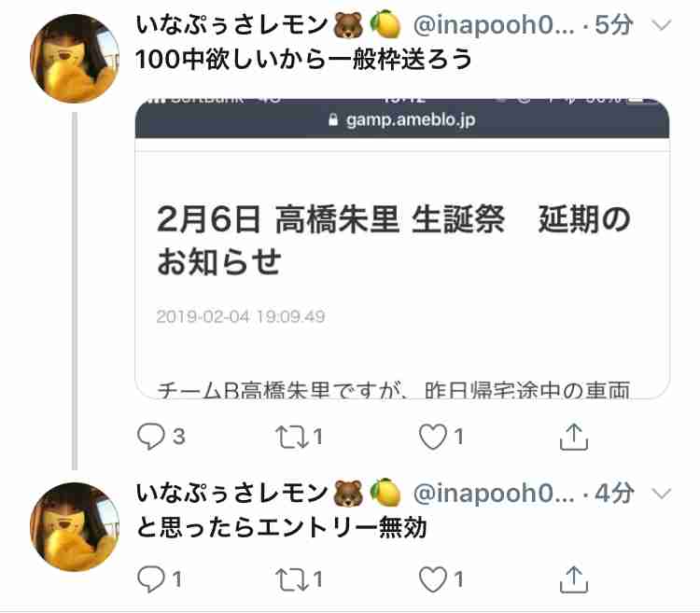Open the 5分 timestamp of the first tweet
Image resolution: width=700 pixels, height=613 pixels.
[x=614, y=24]
